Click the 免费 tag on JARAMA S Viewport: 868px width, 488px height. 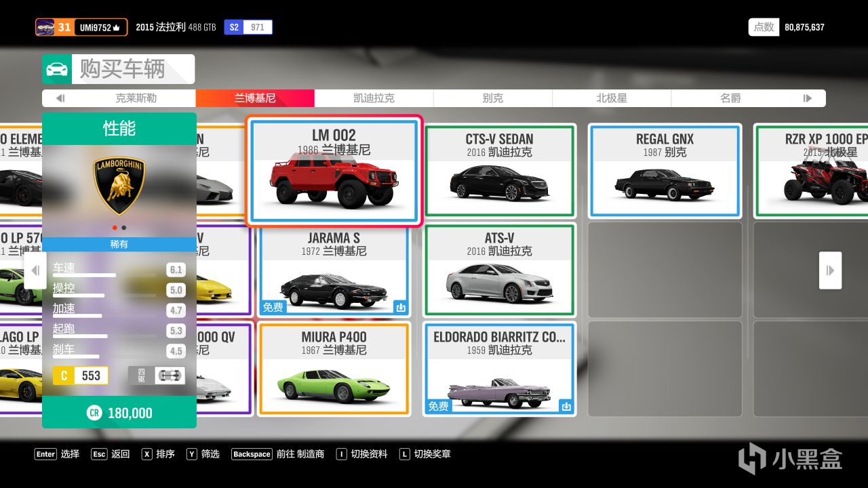click(x=273, y=308)
